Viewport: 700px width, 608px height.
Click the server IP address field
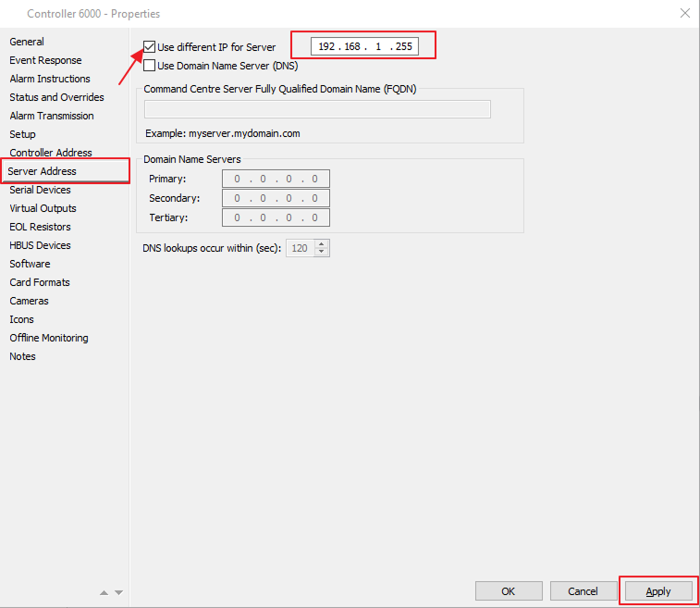[363, 46]
